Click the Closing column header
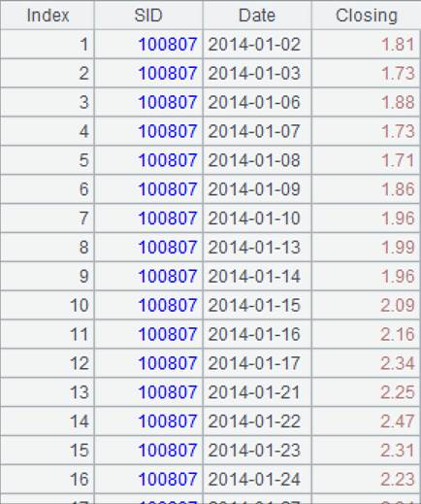The width and height of the screenshot is (421, 504). [367, 16]
